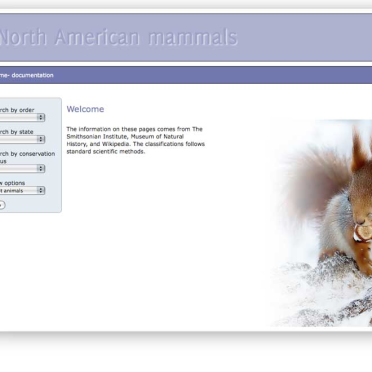Open the Search by order dropdown
This screenshot has width=372, height=372.
(22, 117)
